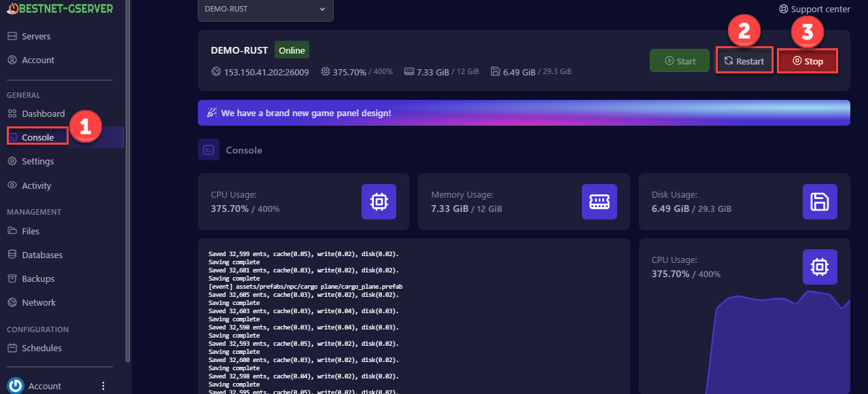Click the Restart server button

point(744,60)
